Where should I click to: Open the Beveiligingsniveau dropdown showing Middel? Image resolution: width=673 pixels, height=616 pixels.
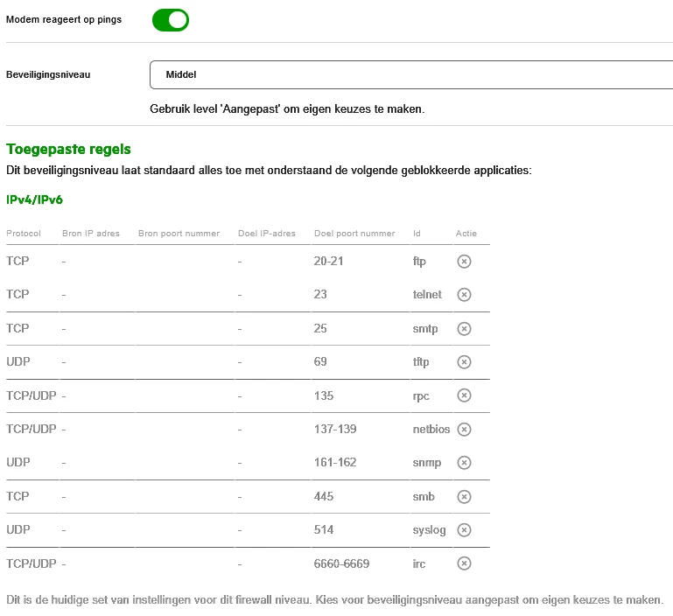411,75
